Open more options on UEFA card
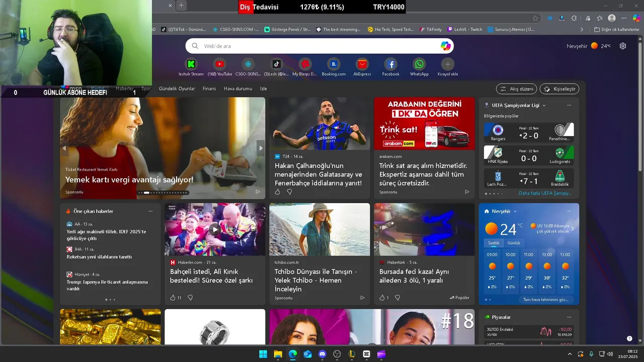The width and height of the screenshot is (644, 362). tap(569, 105)
